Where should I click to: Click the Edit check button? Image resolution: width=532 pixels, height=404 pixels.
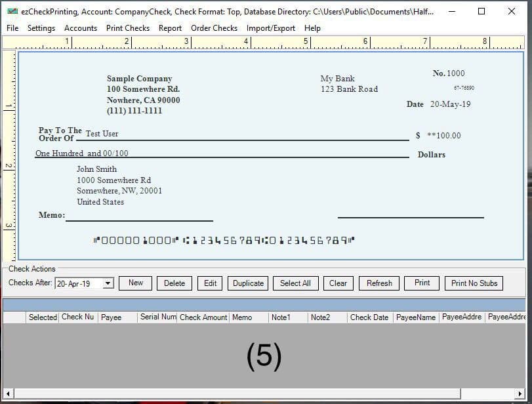[x=210, y=283]
